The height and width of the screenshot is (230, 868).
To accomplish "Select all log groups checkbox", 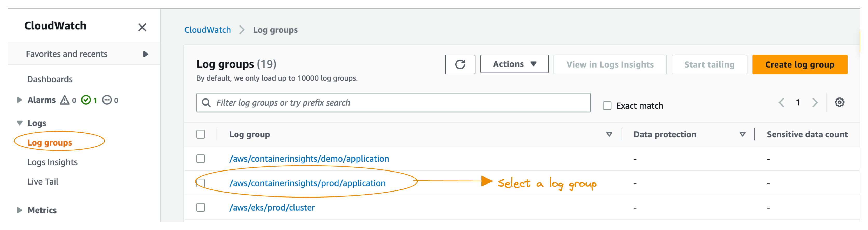I will point(201,135).
